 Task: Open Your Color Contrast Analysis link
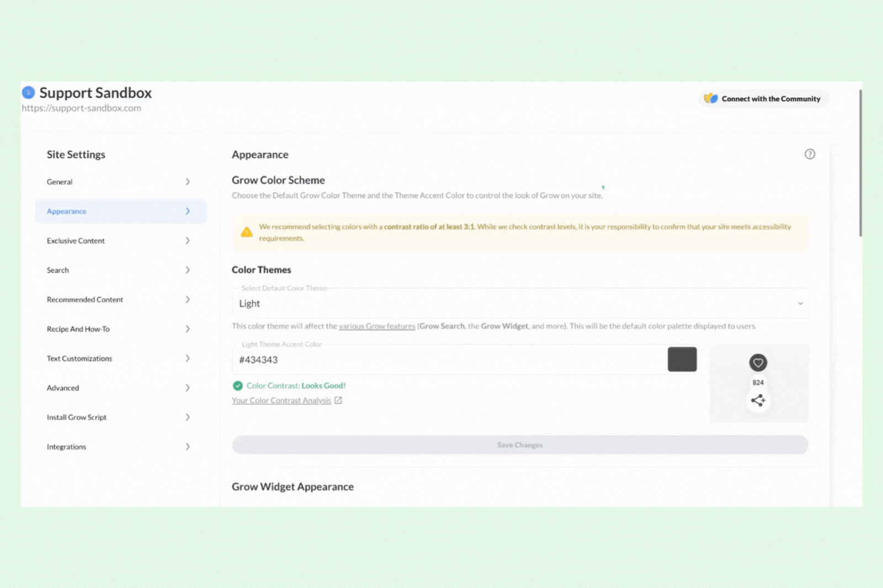pyautogui.click(x=281, y=400)
